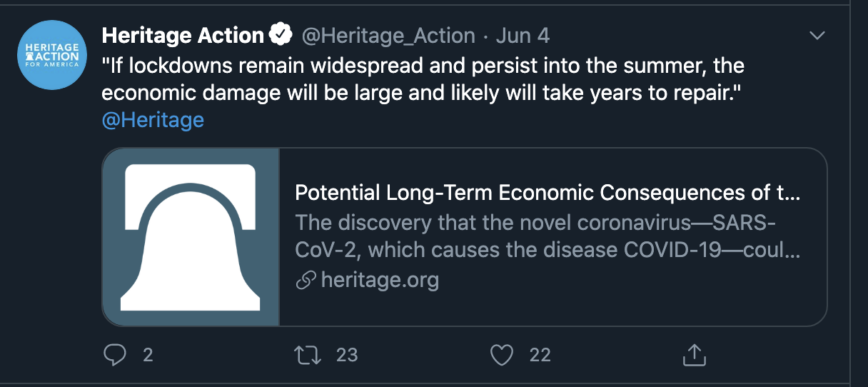Click the retweet count of 23
Viewport: 868px width, 387px height.
click(x=347, y=355)
